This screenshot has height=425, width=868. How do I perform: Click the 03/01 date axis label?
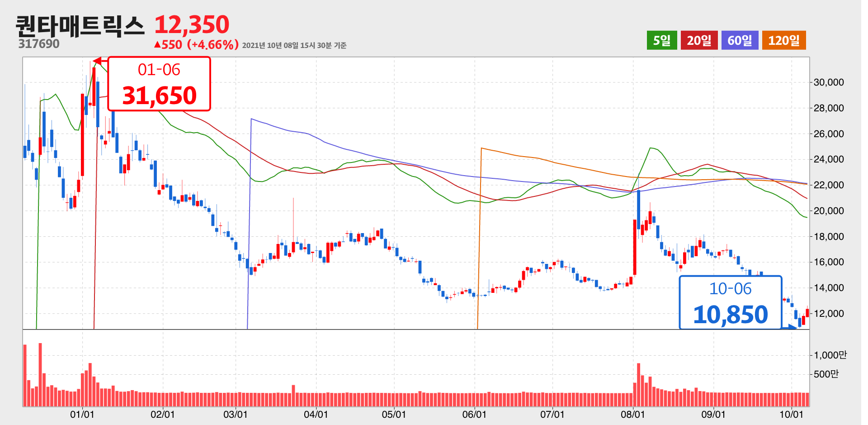236,415
